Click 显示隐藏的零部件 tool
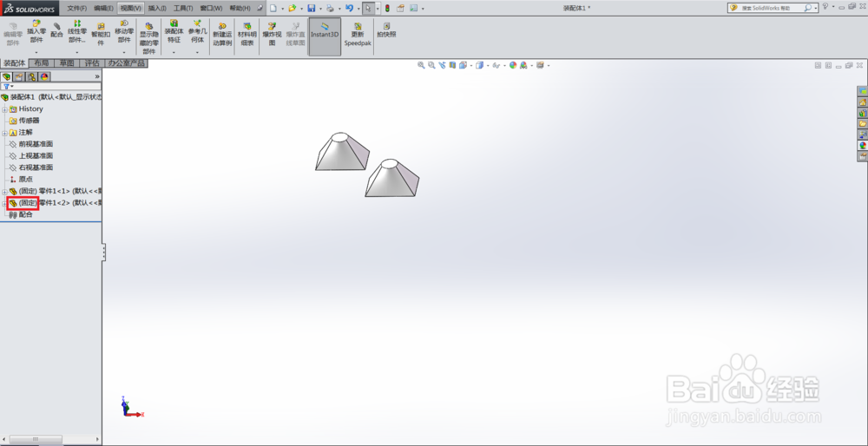 (x=149, y=38)
